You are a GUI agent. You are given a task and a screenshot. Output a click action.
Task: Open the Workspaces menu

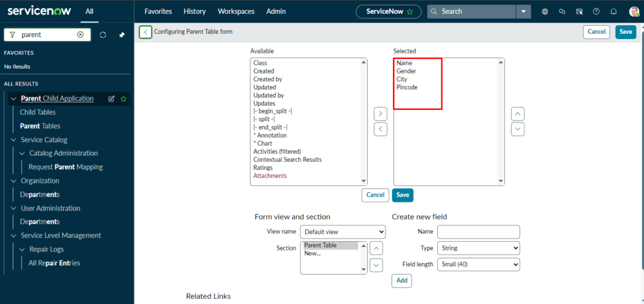237,11
